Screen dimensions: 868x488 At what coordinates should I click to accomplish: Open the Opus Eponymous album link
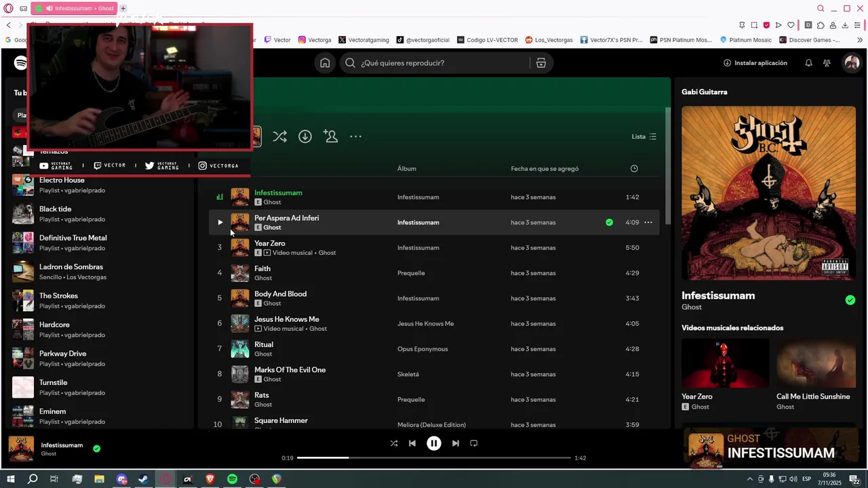[422, 349]
